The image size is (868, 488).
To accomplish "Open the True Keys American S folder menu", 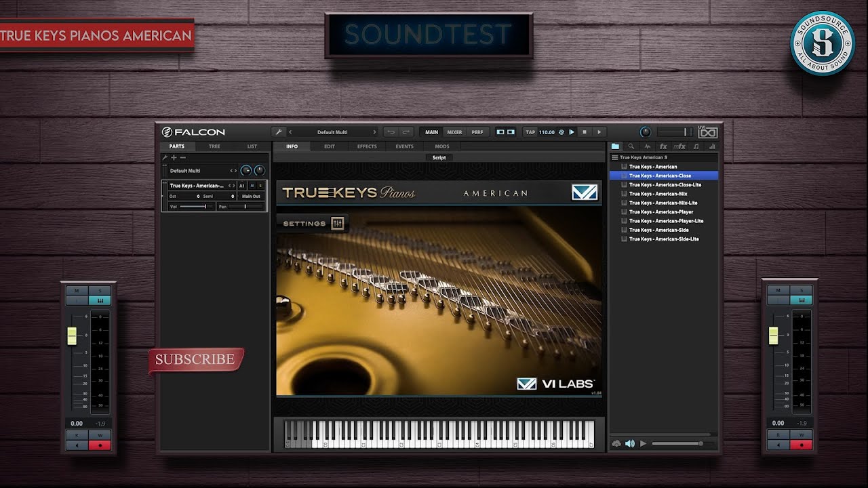I will coord(614,157).
